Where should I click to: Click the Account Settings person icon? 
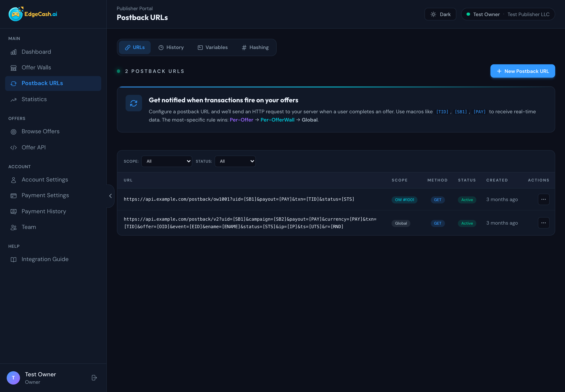[x=14, y=180]
